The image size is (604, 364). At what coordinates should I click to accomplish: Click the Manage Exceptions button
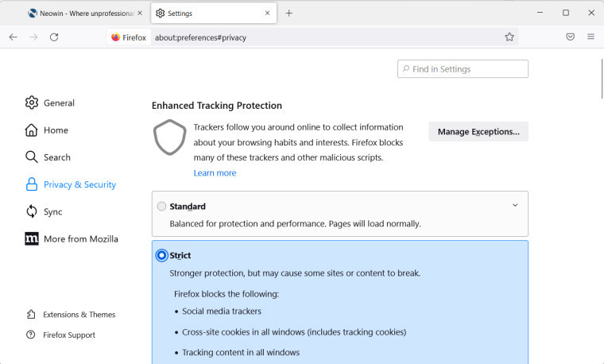pos(478,131)
